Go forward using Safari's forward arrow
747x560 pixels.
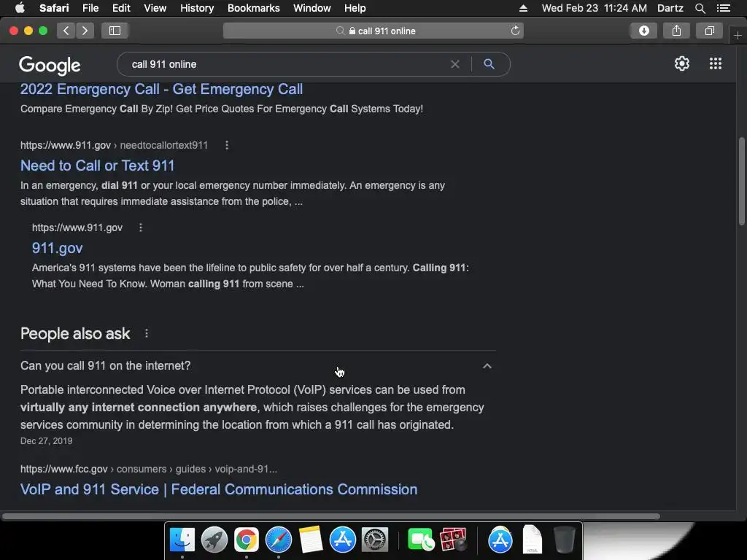pyautogui.click(x=85, y=31)
